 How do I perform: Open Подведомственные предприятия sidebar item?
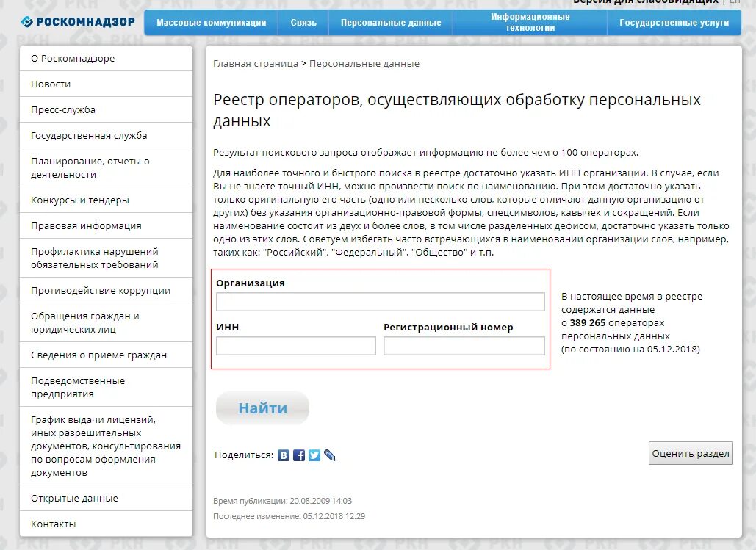[x=106, y=387]
